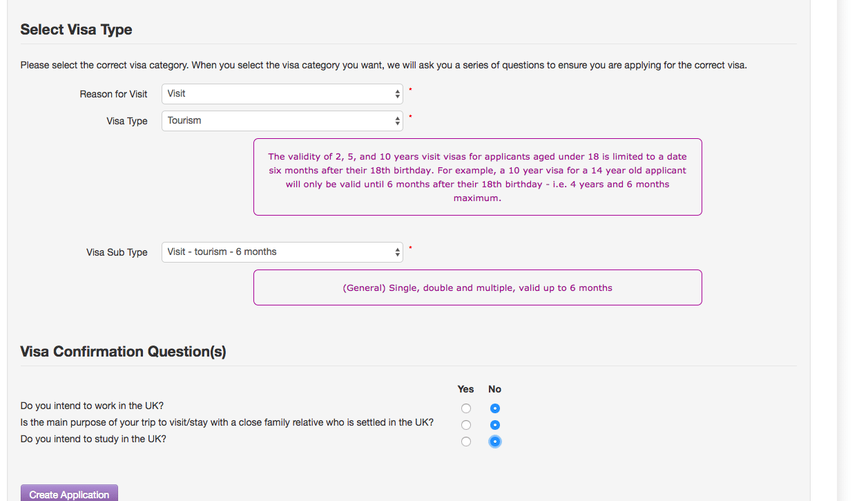
Task: Click the "Reason for Visit" field label
Action: [x=113, y=94]
